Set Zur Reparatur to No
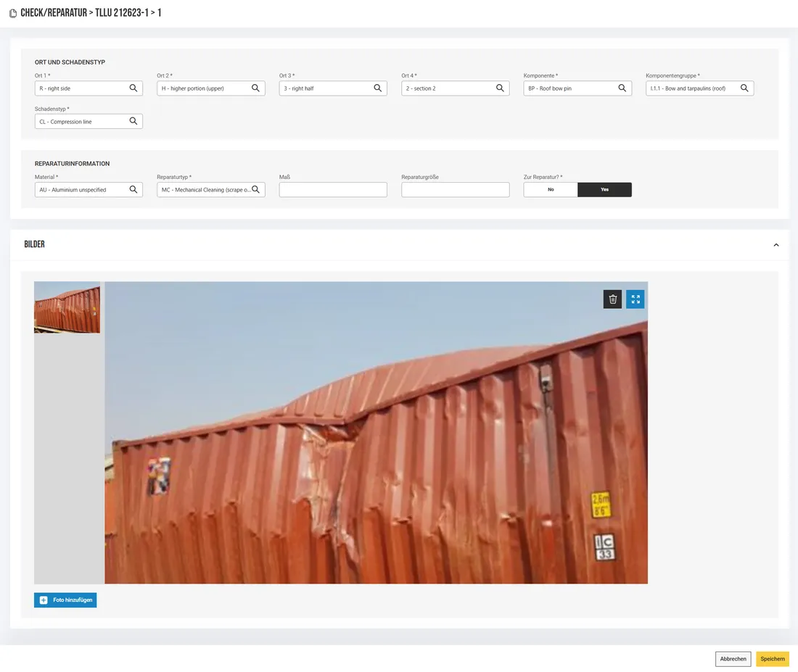 551,190
